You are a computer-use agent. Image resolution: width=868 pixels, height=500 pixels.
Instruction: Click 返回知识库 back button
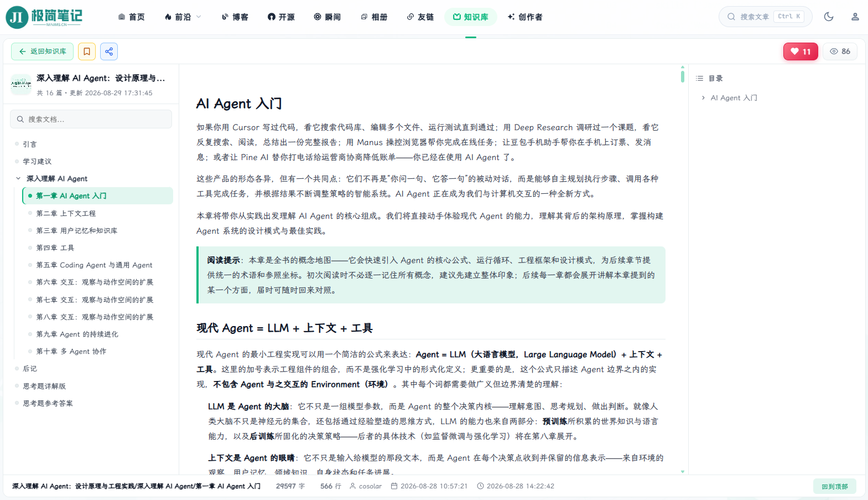[42, 51]
